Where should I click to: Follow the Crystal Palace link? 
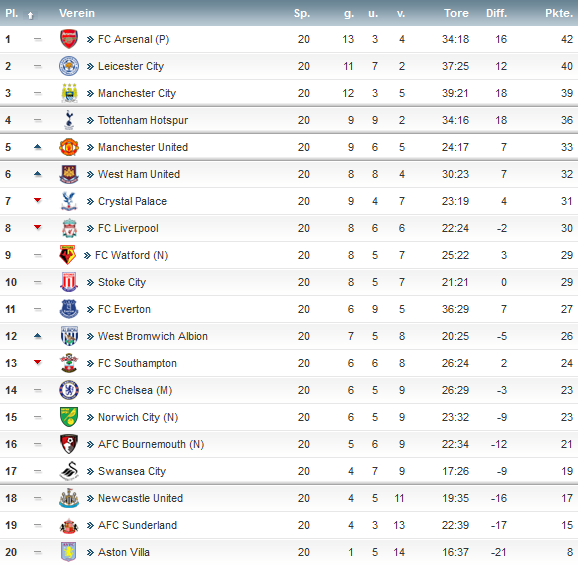coord(132,201)
